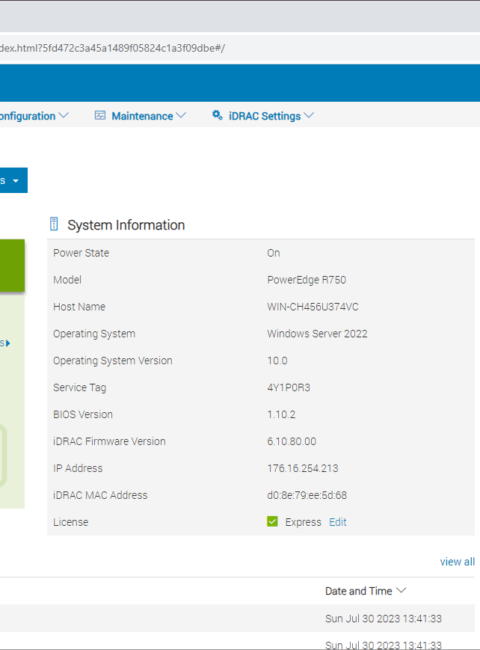
Task: Click the green License checkmark icon
Action: click(x=272, y=521)
